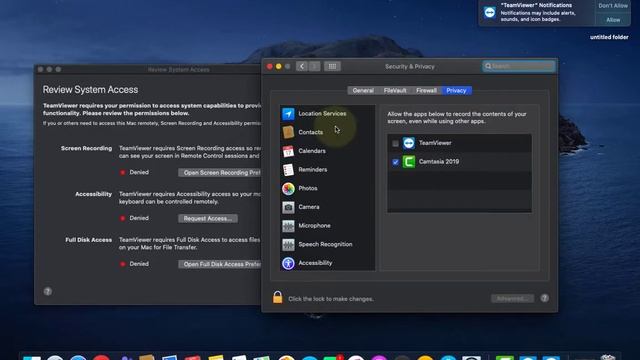This screenshot has width=640, height=360.
Task: Show all preferences grid button
Action: click(x=332, y=66)
